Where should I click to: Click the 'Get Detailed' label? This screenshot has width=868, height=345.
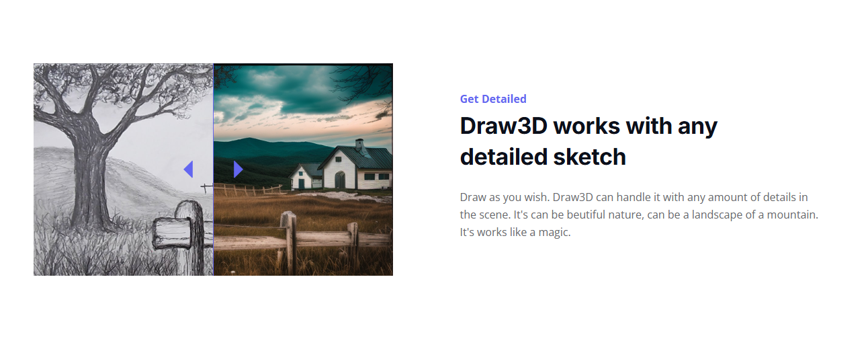(x=493, y=99)
